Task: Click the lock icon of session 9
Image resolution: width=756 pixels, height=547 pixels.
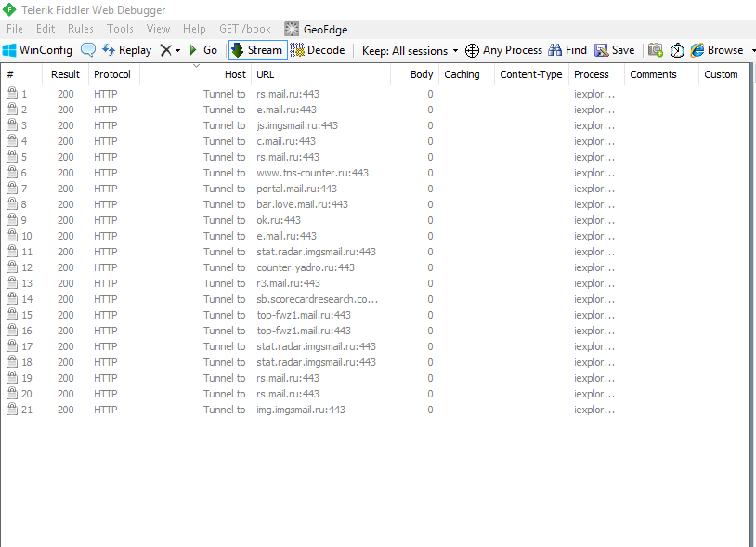Action: point(12,220)
